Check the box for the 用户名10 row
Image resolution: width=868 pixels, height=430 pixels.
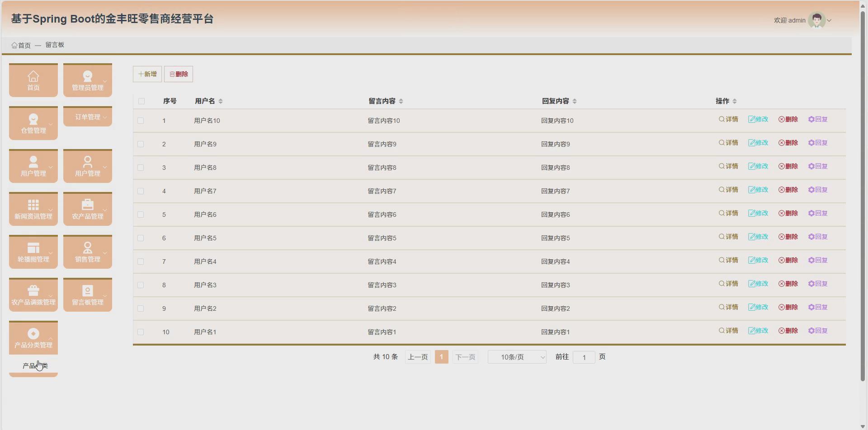tap(141, 121)
